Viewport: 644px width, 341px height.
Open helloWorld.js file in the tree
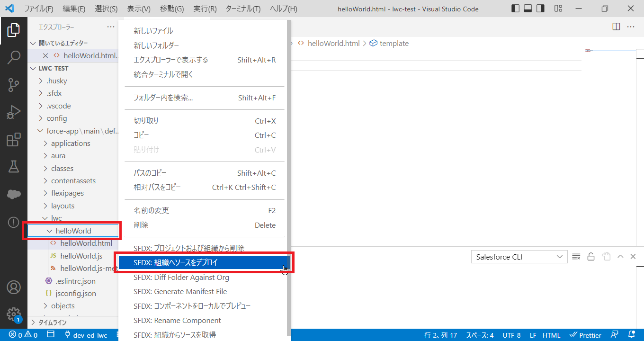pos(81,256)
